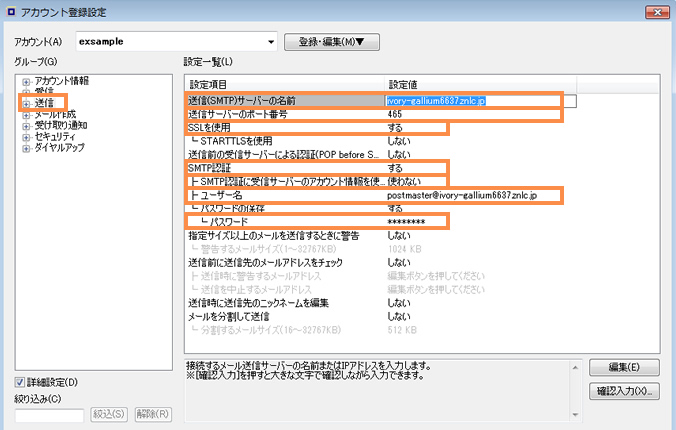676x430 pixels.
Task: Click description box down scroll arrow
Action: pos(575,414)
